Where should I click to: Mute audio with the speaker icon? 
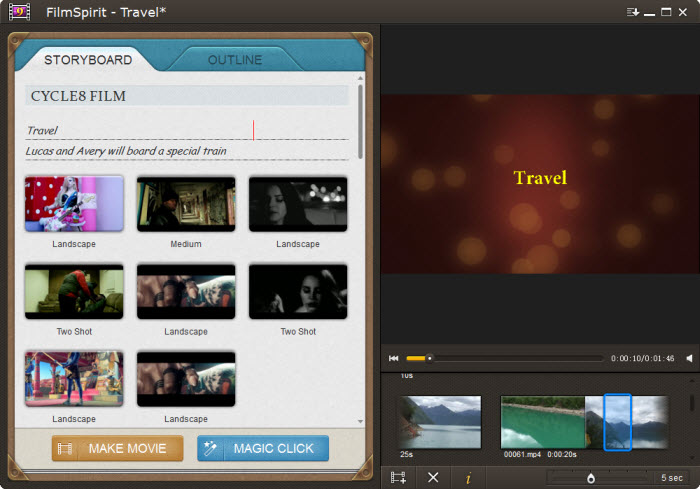[x=689, y=358]
